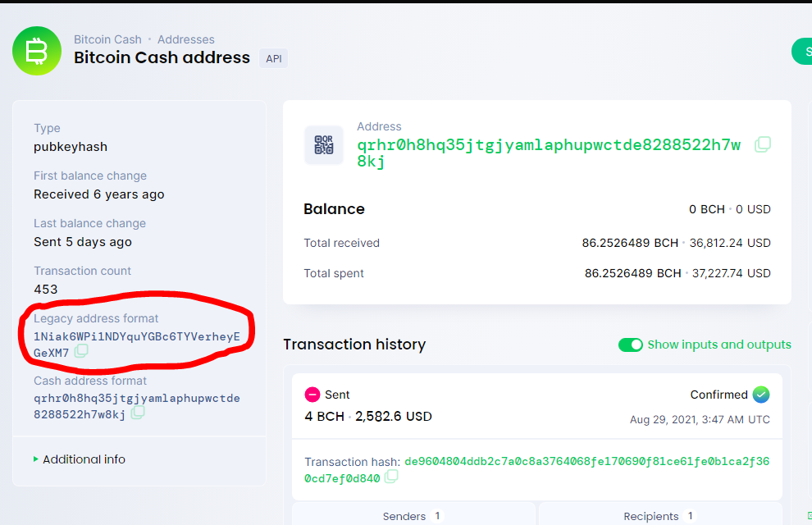
Task: Open the QR code icon next to Address
Action: coord(324,145)
